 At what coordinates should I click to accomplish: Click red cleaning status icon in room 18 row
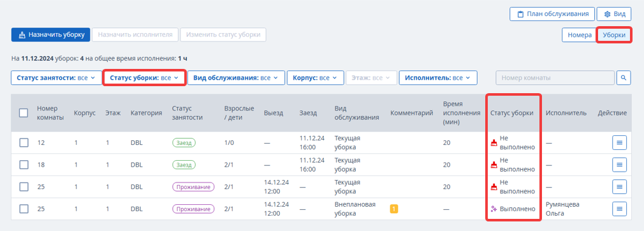coord(494,165)
